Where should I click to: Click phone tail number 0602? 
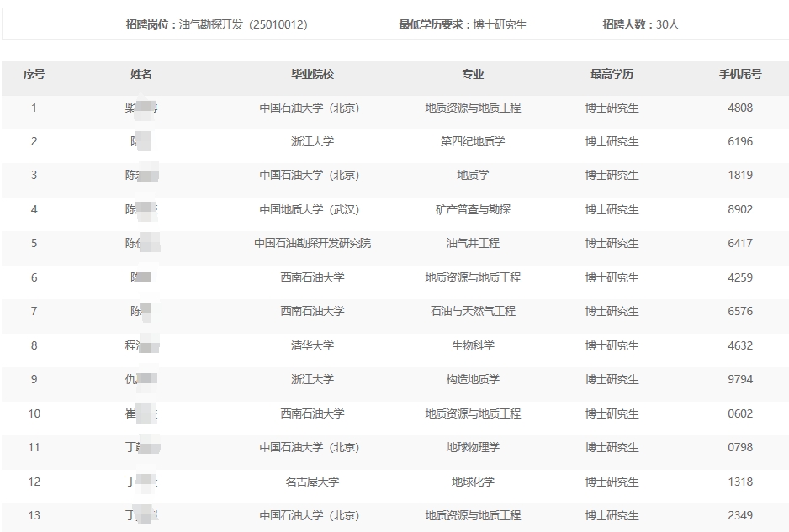[x=740, y=413]
